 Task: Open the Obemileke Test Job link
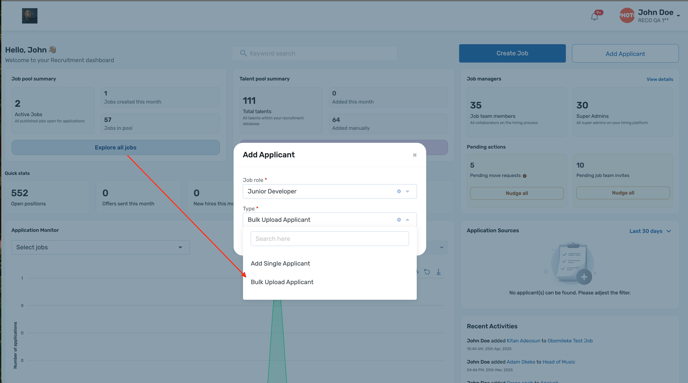coord(570,340)
